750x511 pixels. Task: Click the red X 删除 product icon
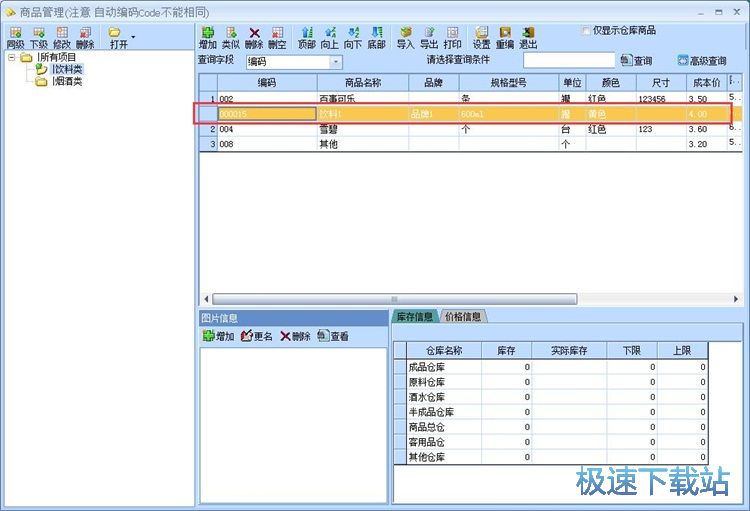point(254,38)
